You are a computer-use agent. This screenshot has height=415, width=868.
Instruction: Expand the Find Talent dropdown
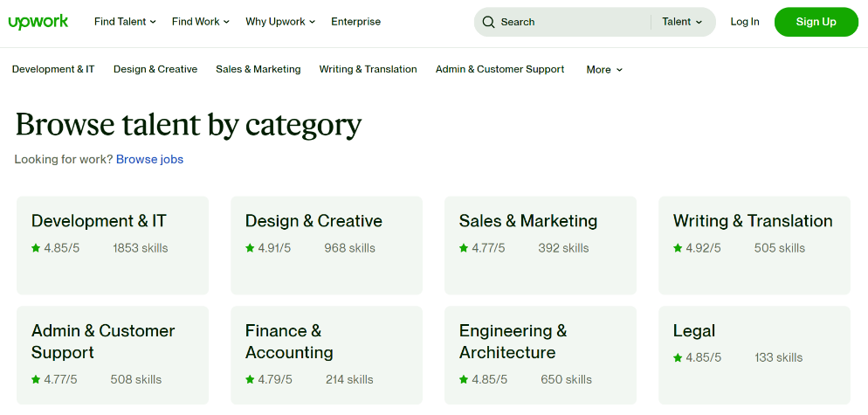pyautogui.click(x=125, y=22)
